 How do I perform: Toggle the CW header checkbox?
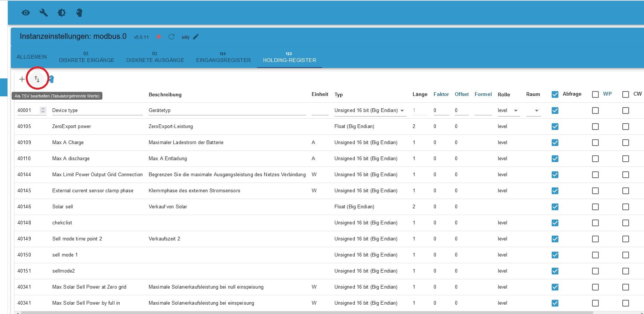pyautogui.click(x=626, y=94)
